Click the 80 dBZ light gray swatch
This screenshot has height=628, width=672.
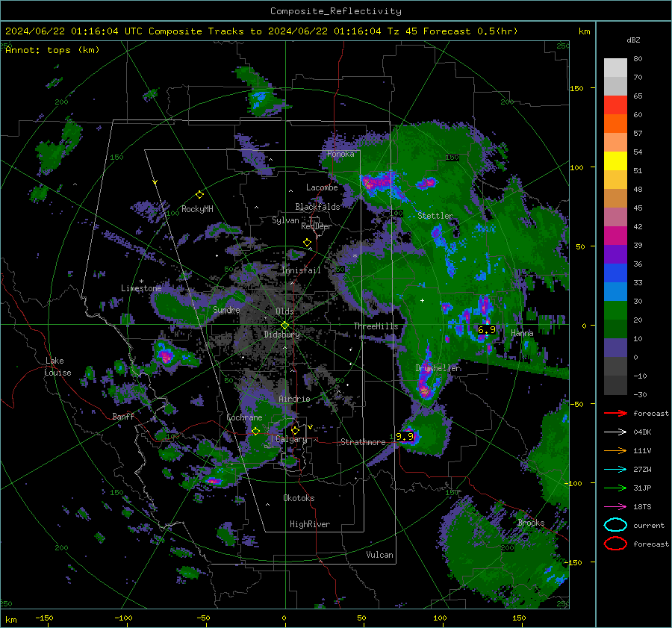(615, 67)
